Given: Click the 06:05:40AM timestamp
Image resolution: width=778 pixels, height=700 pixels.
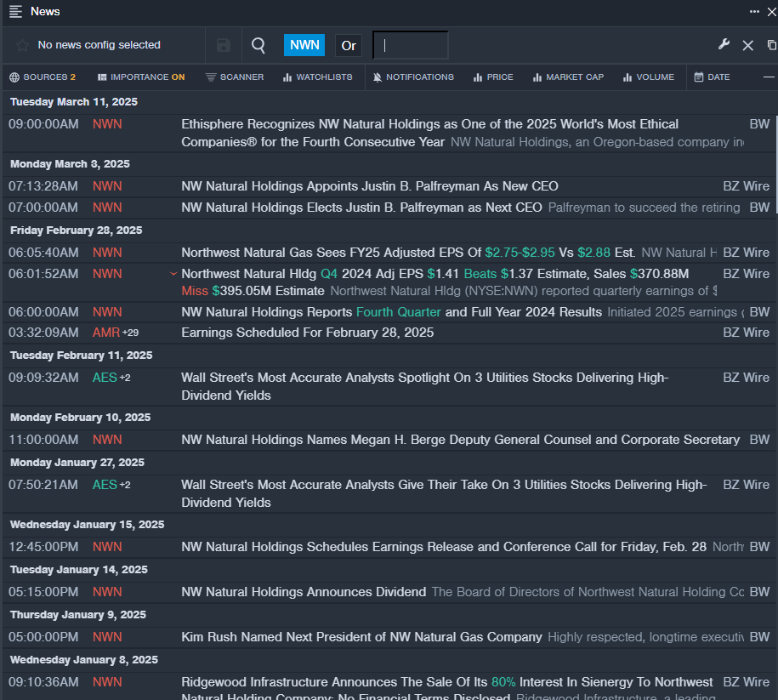Looking at the screenshot, I should point(43,253).
